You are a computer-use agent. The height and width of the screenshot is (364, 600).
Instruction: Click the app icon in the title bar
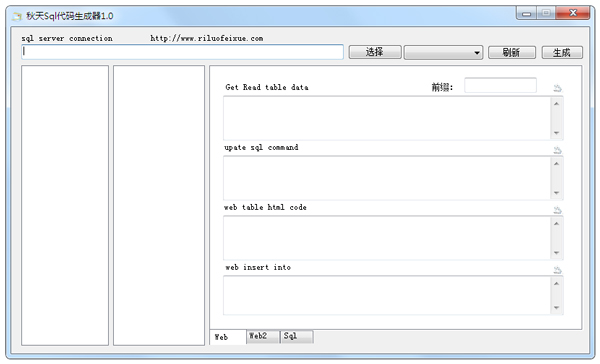tap(16, 16)
